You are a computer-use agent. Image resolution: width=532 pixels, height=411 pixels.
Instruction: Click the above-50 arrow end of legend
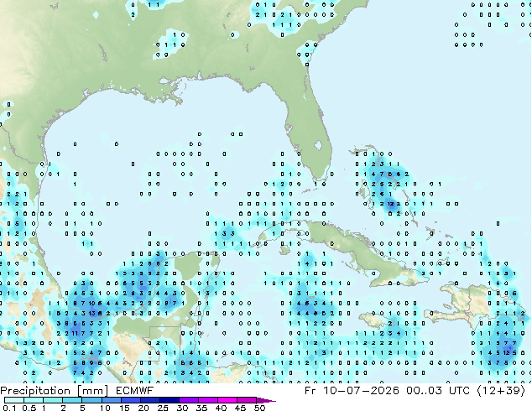coord(266,400)
